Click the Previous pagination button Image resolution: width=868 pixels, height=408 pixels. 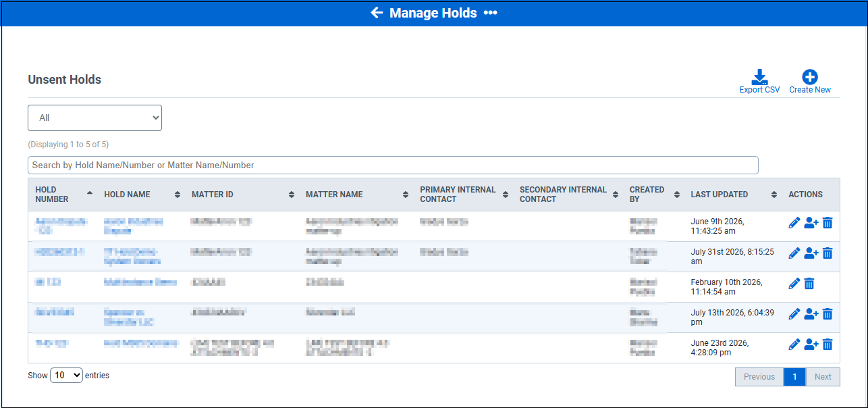click(759, 377)
